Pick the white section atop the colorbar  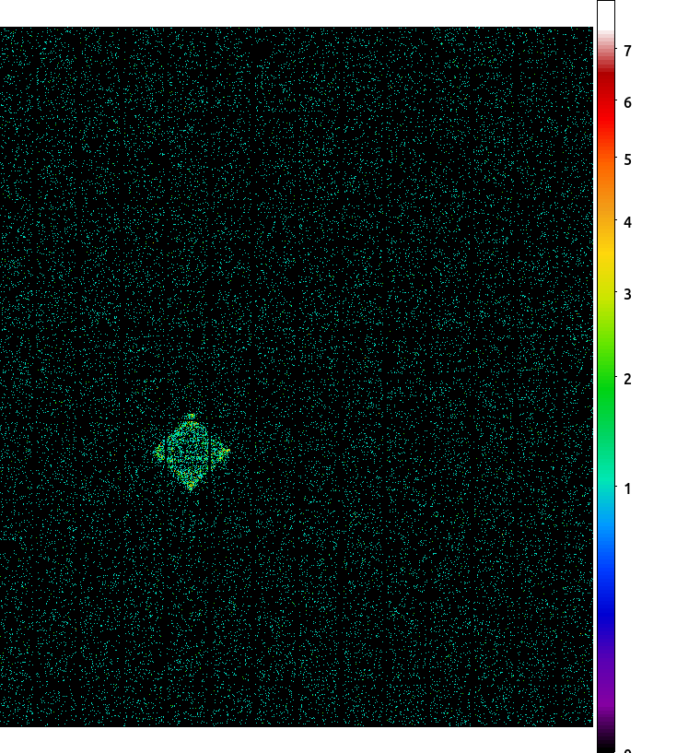pos(606,17)
